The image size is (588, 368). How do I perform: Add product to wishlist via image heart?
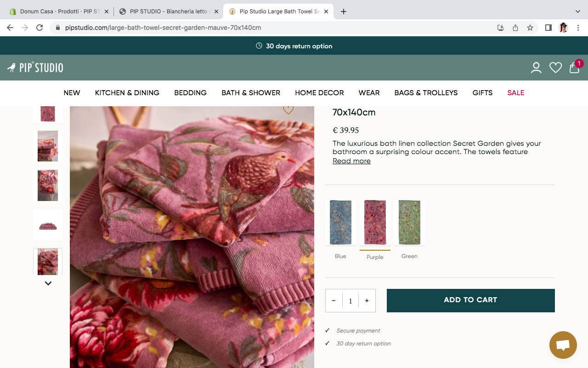(x=288, y=110)
